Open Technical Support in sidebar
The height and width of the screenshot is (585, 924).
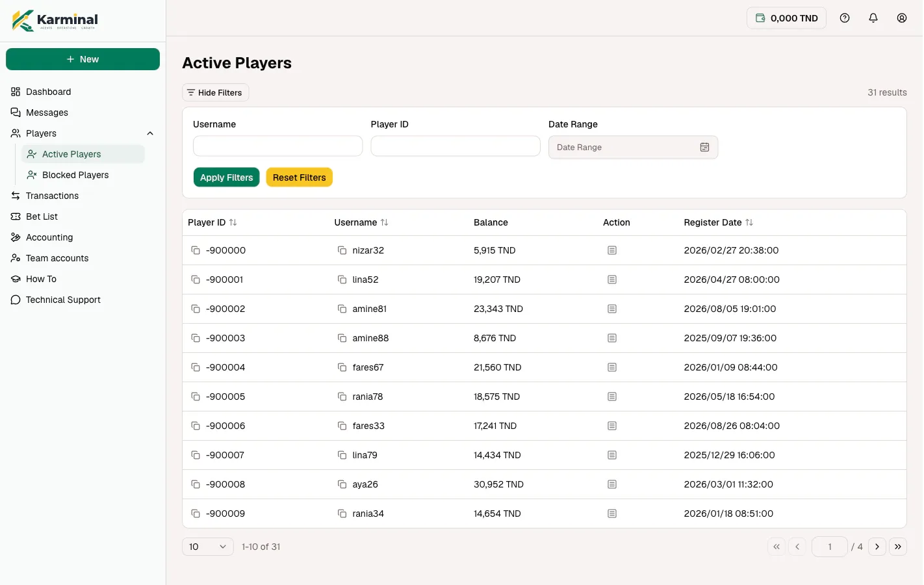click(83, 300)
